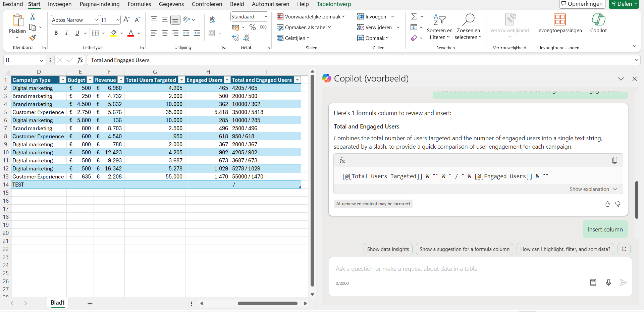This screenshot has width=644, height=312.
Task: Open Campaign Type filter dropdown
Action: pos(62,80)
